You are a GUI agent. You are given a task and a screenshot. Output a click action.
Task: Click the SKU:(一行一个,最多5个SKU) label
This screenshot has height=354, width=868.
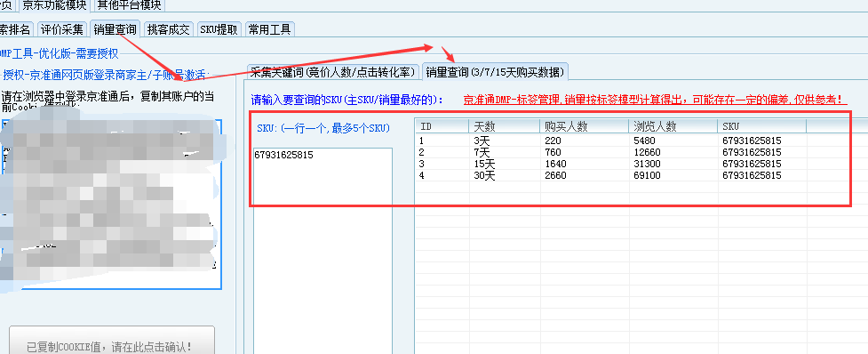coord(323,128)
